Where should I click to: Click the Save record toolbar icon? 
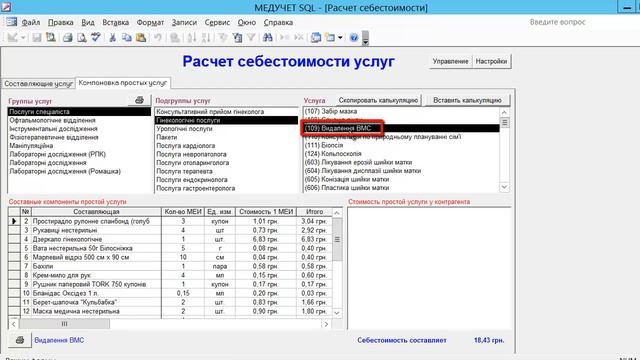coord(37,38)
